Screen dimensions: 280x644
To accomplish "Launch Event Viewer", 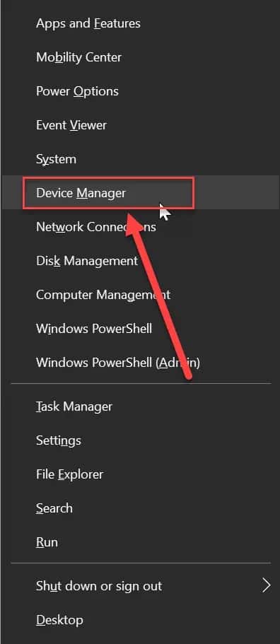I will point(140,125).
